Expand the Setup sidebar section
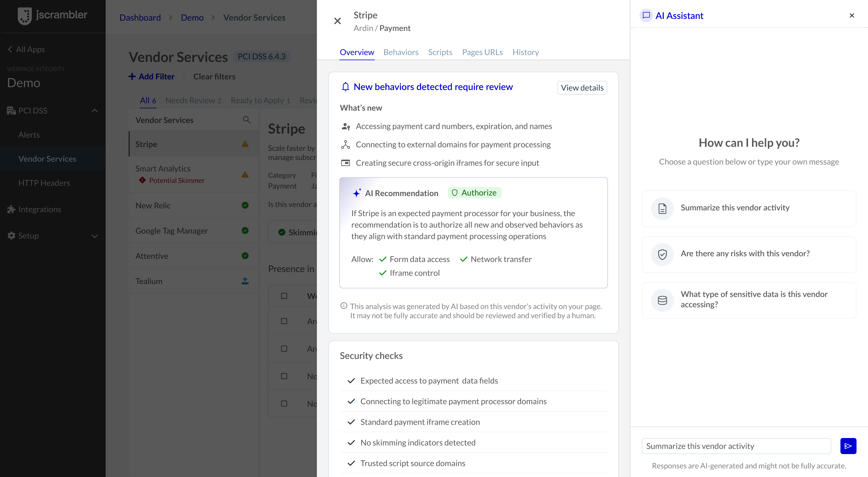Screen dimensions: 868x477 [94, 236]
